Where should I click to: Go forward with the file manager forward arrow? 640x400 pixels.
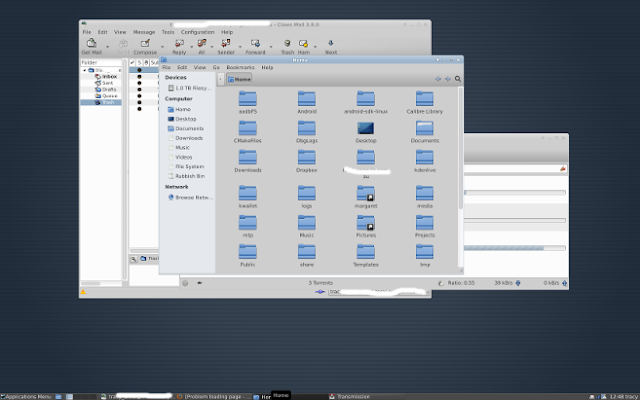pyautogui.click(x=448, y=79)
